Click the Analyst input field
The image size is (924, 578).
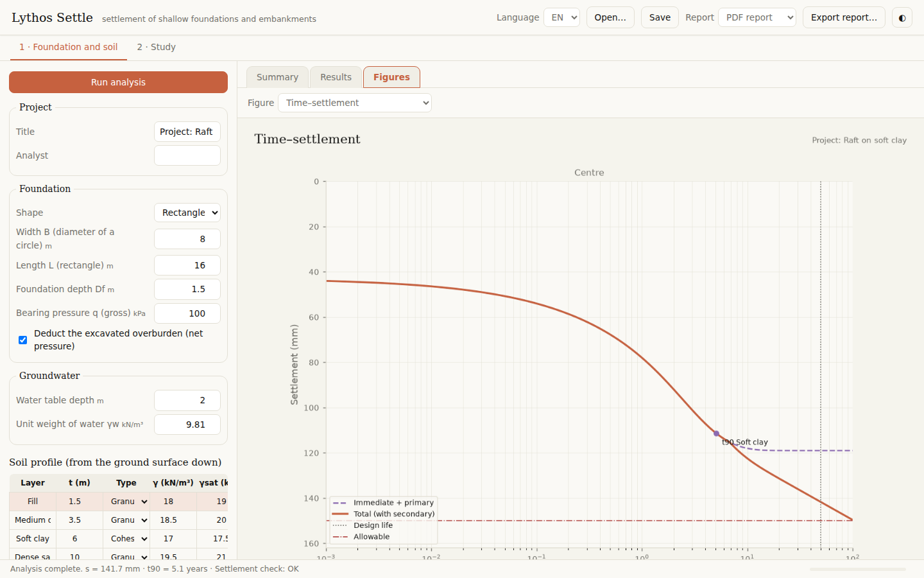(x=187, y=155)
